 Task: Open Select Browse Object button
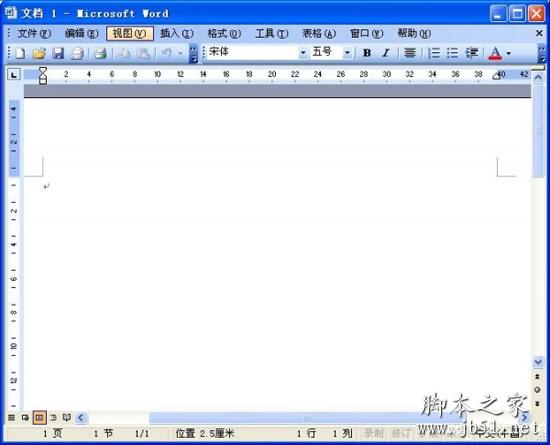[537, 390]
